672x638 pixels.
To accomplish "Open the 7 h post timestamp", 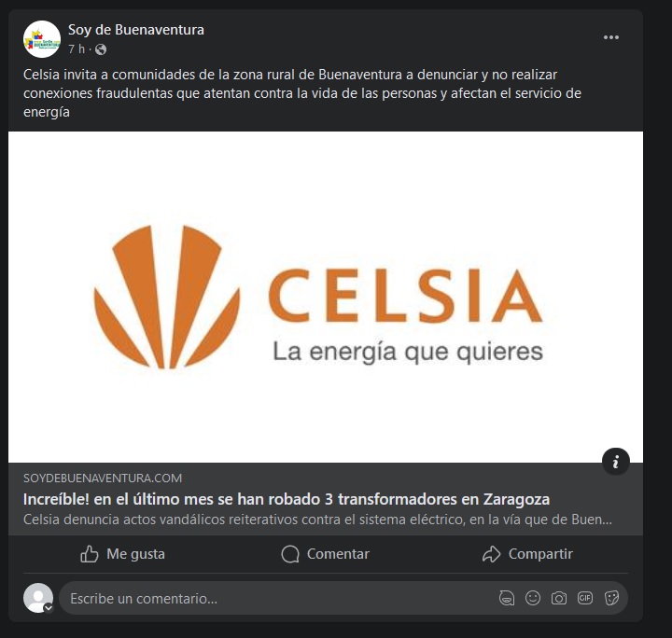I will (x=77, y=49).
